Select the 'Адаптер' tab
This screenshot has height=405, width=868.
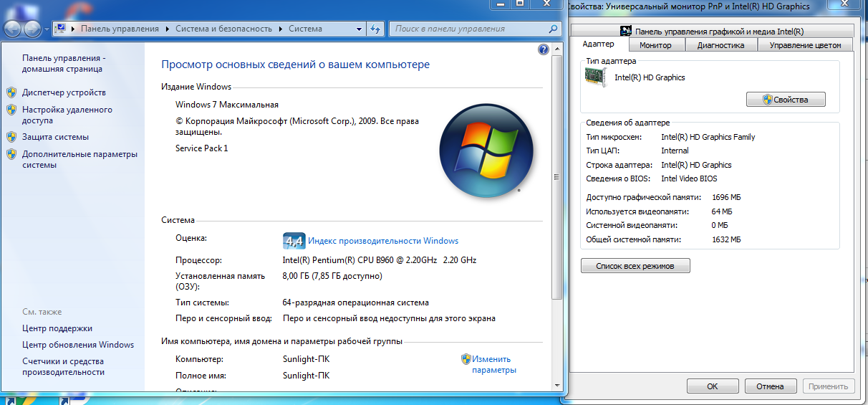pyautogui.click(x=599, y=44)
